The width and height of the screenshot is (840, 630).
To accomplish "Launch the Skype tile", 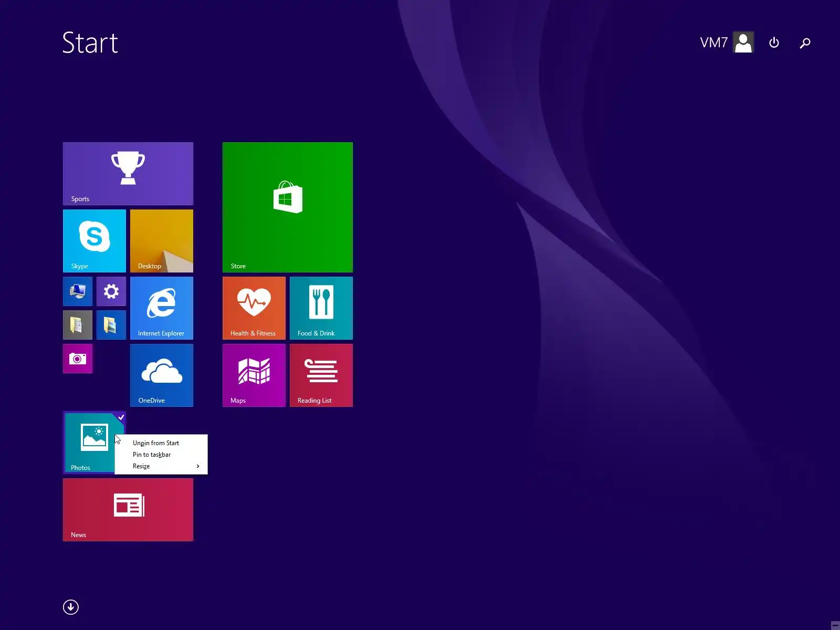I will pos(94,240).
